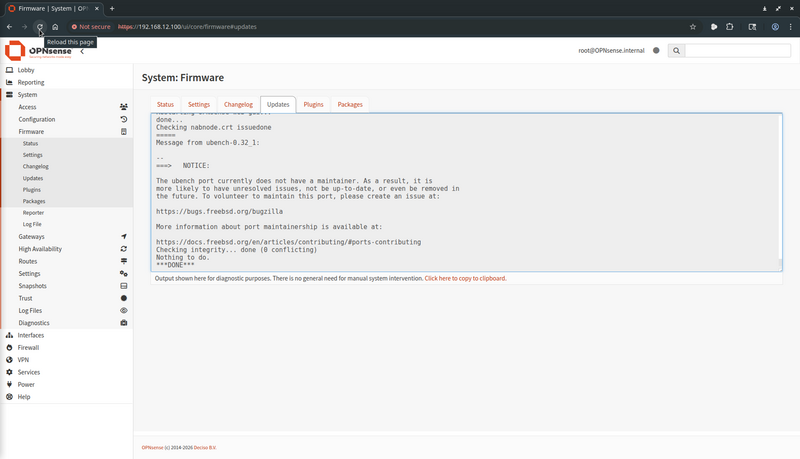The height and width of the screenshot is (459, 800).
Task: Switch to the Status tab
Action: pyautogui.click(x=165, y=105)
